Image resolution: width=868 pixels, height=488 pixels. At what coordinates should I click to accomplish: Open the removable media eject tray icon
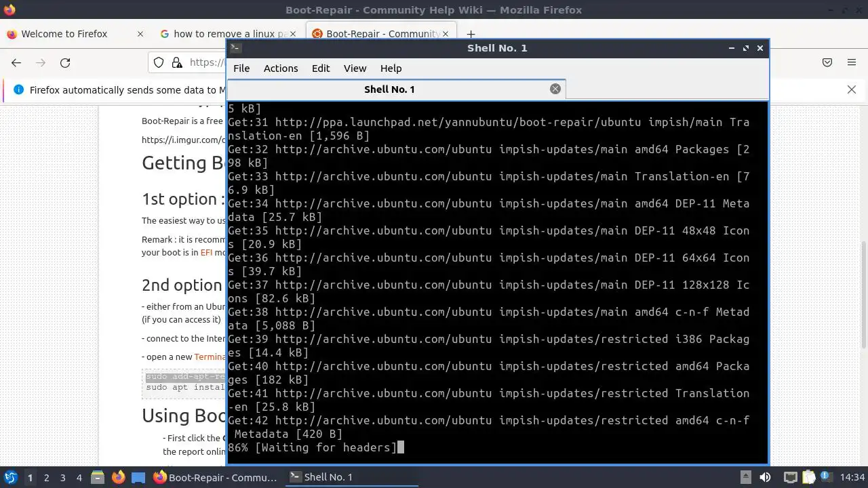745,476
